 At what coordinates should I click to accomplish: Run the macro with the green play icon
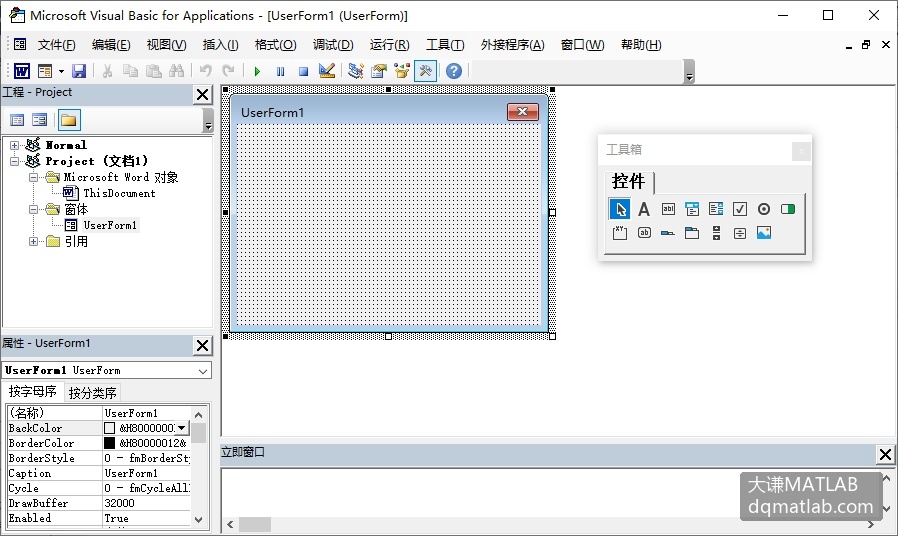[257, 71]
